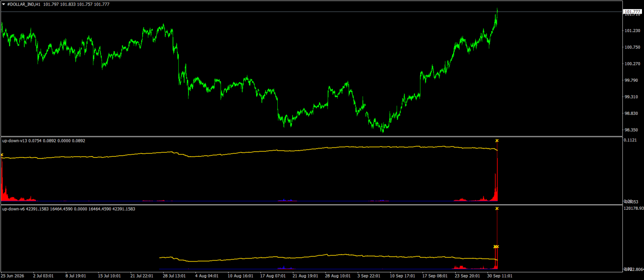Click the #DOLLAR_IND,H1 chart title
The height and width of the screenshot is (280, 644).
point(24,4)
